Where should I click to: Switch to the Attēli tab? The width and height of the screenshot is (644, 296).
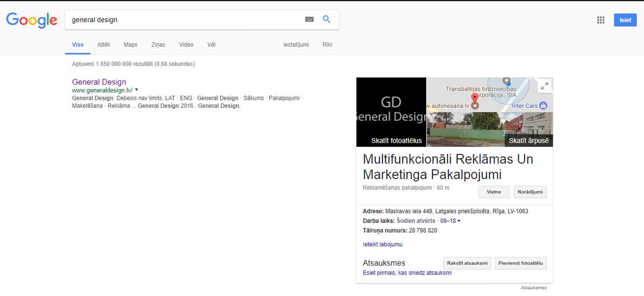pos(104,45)
